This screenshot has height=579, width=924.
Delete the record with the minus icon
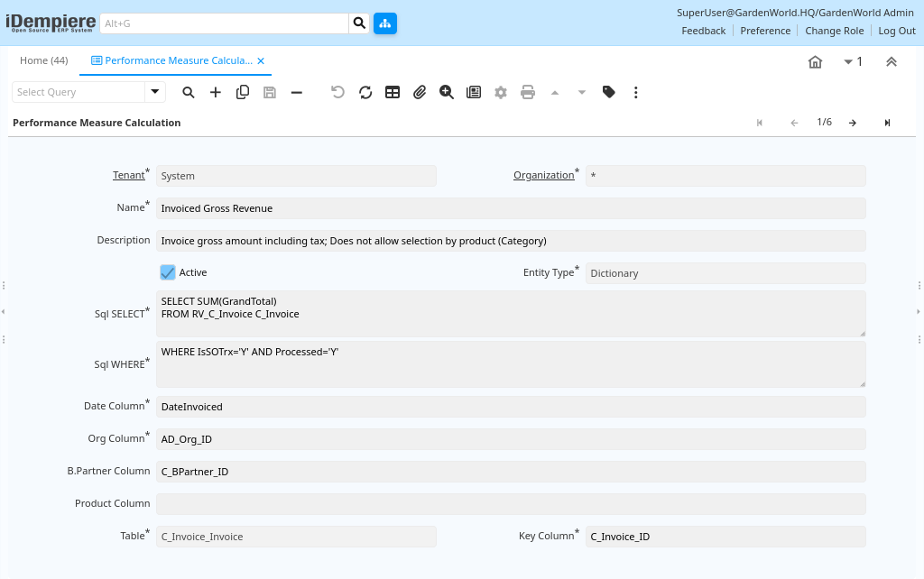[296, 93]
